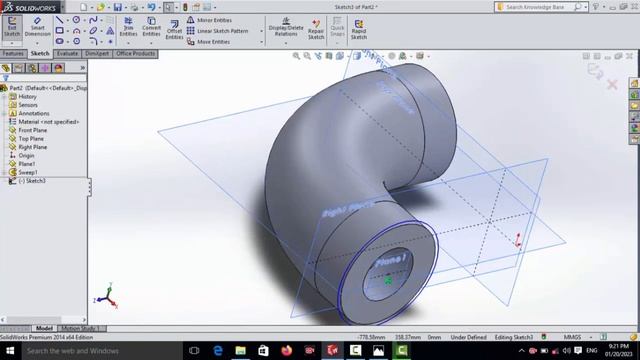
Task: Expand the Linear Sketch Pattern dropdown arrow
Action: 262,31
